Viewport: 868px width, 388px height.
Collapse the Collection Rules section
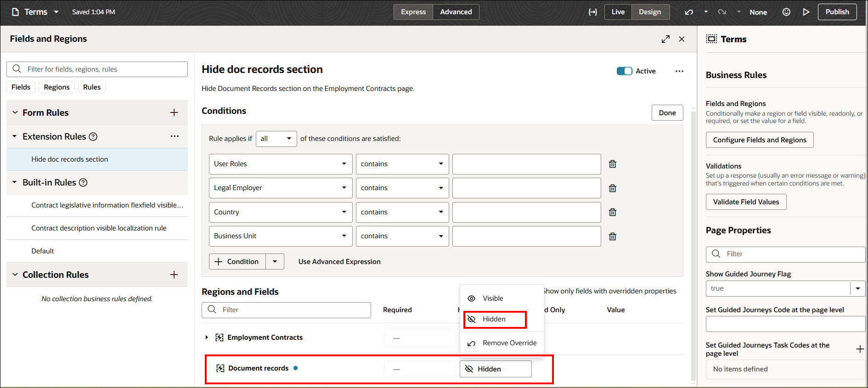(x=15, y=275)
